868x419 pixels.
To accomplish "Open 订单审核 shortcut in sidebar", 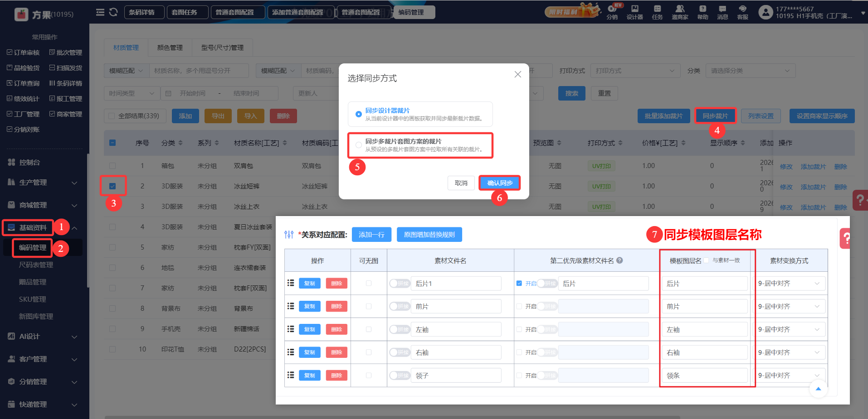I will point(23,53).
